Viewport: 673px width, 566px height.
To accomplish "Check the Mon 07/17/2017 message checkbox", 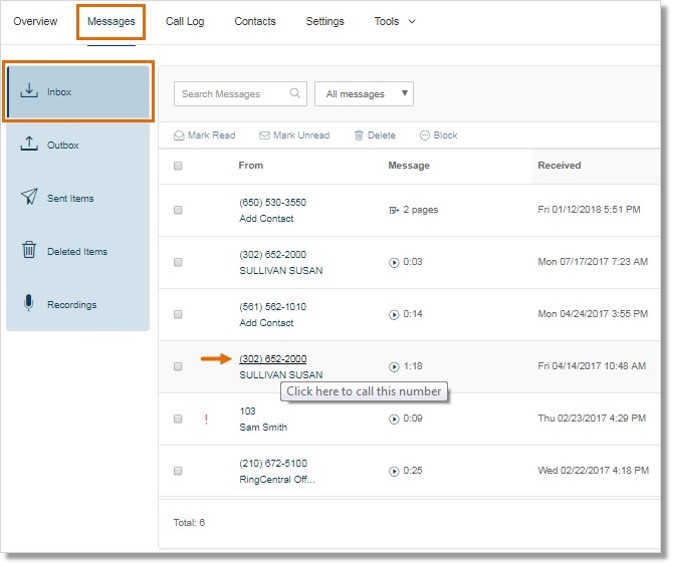I will pos(178,262).
